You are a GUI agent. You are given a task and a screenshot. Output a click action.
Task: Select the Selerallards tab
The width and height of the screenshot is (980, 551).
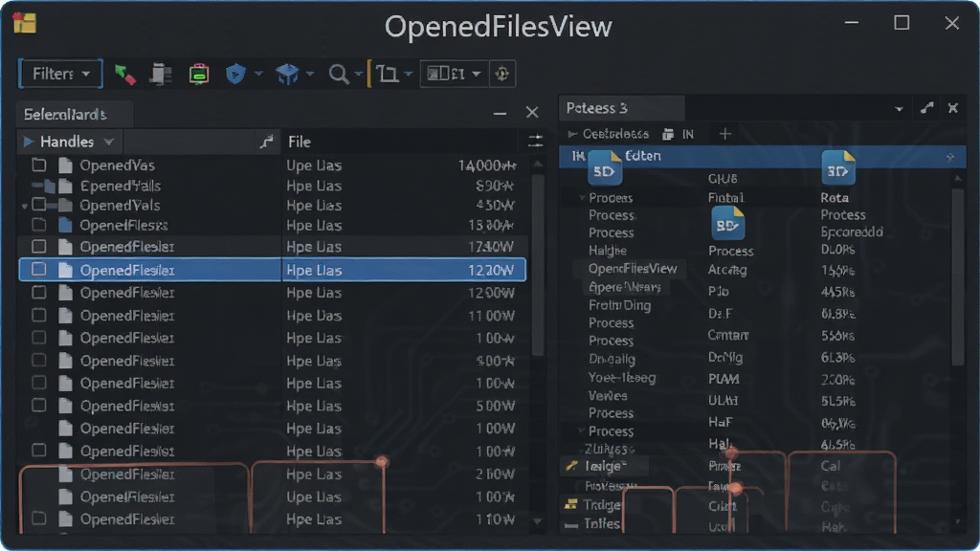click(x=74, y=115)
